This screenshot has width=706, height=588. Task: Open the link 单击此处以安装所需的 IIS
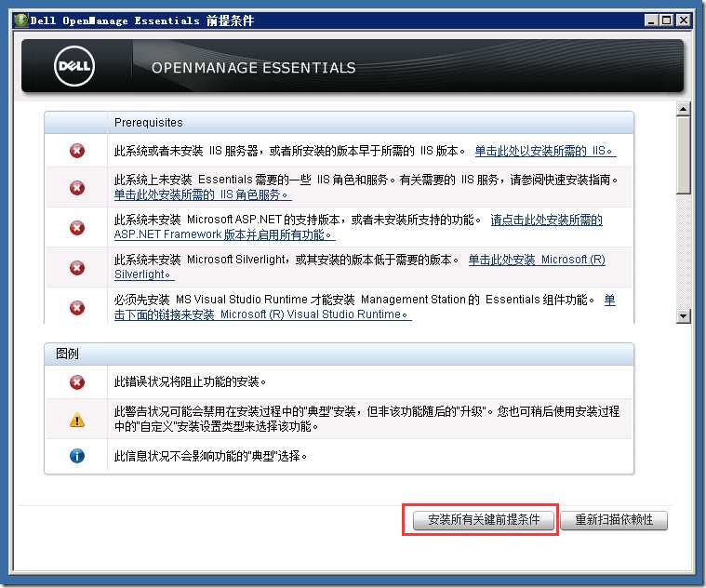(x=545, y=151)
